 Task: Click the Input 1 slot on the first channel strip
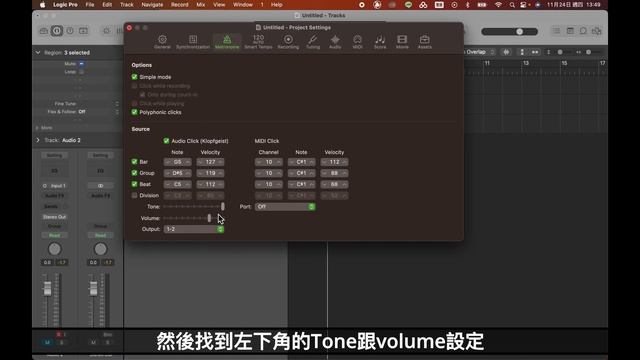[x=54, y=186]
